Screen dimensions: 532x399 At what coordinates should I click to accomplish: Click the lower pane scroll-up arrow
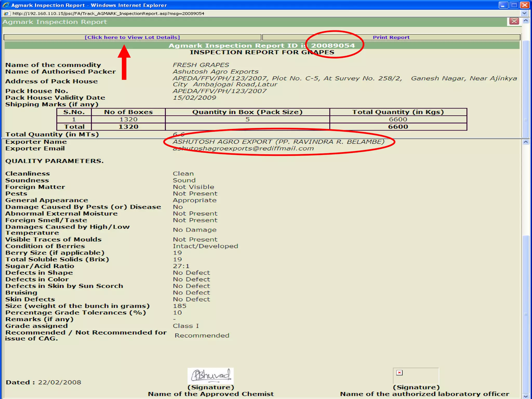(x=526, y=142)
